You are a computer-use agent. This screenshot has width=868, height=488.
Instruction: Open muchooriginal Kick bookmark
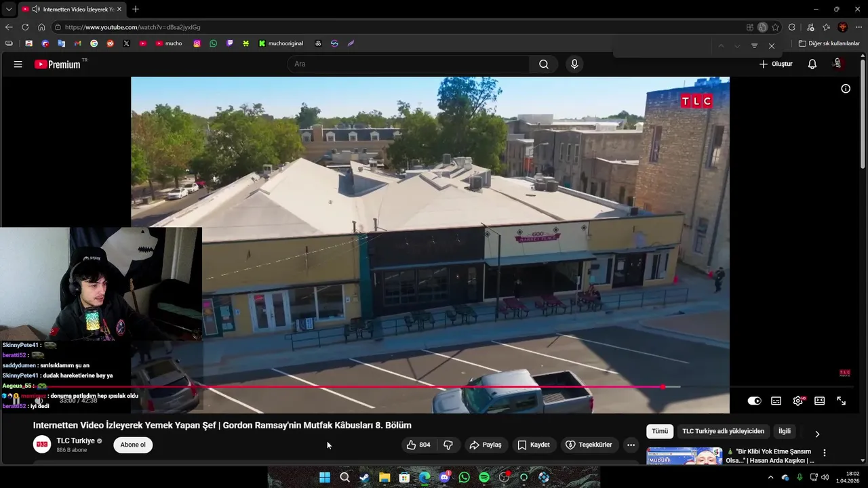(281, 43)
